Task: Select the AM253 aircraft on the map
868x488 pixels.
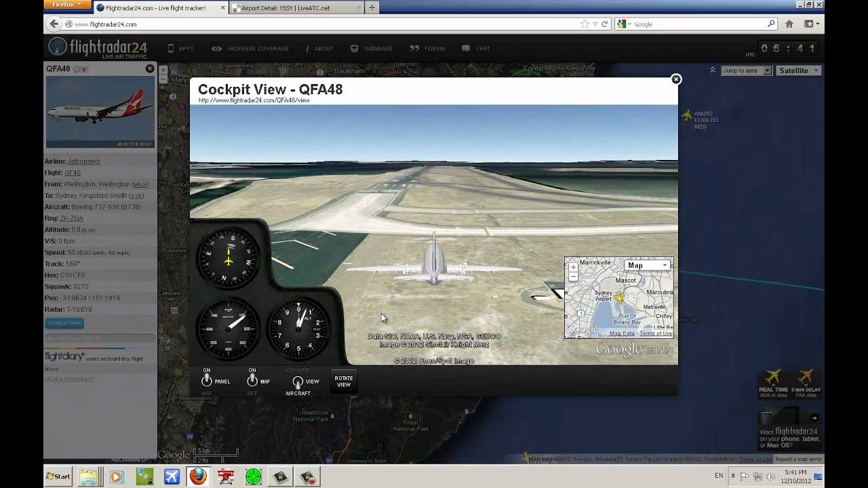Action: 687,116
